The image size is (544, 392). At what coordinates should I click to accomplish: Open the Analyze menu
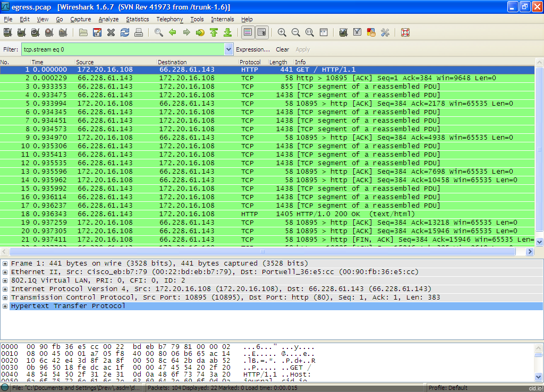pos(108,19)
